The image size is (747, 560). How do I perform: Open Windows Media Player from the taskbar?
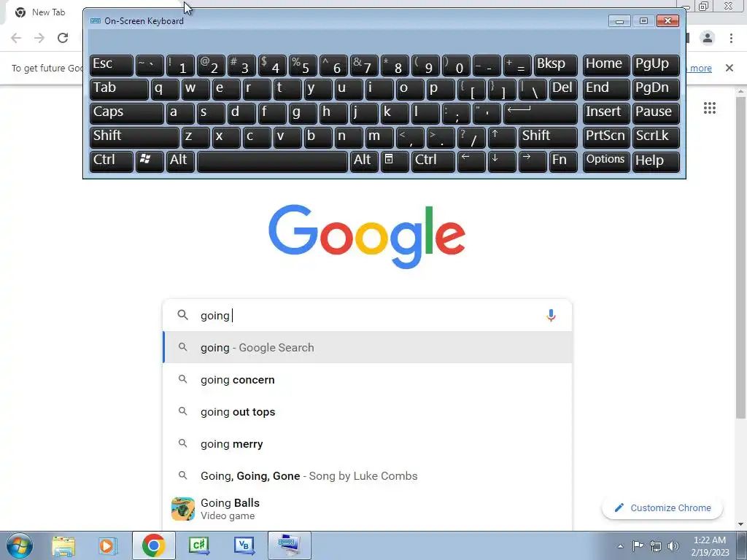coord(108,545)
